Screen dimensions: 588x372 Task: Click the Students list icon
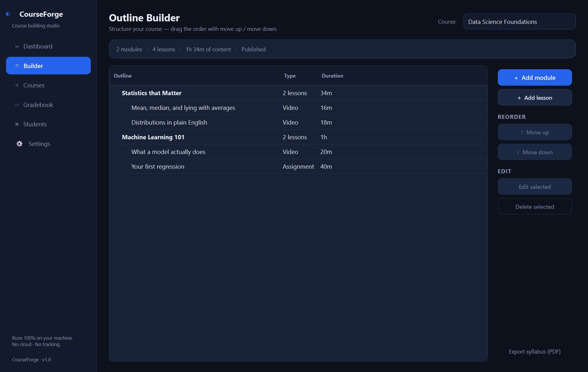[17, 124]
